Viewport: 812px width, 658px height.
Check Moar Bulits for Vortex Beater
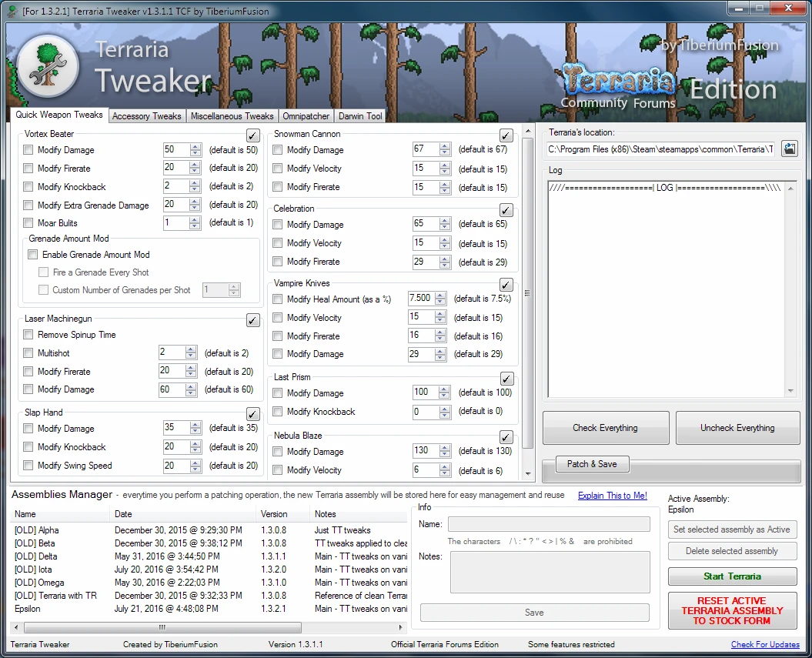point(28,222)
